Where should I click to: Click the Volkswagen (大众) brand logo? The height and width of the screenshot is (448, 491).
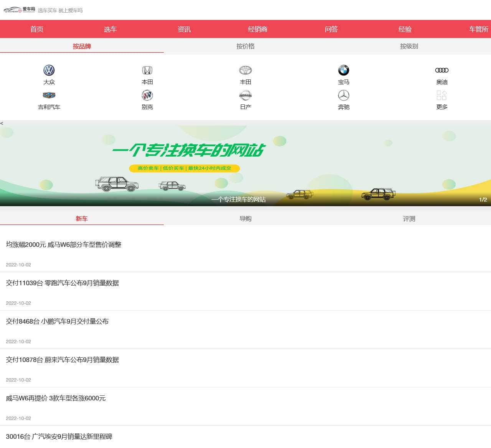pos(49,70)
